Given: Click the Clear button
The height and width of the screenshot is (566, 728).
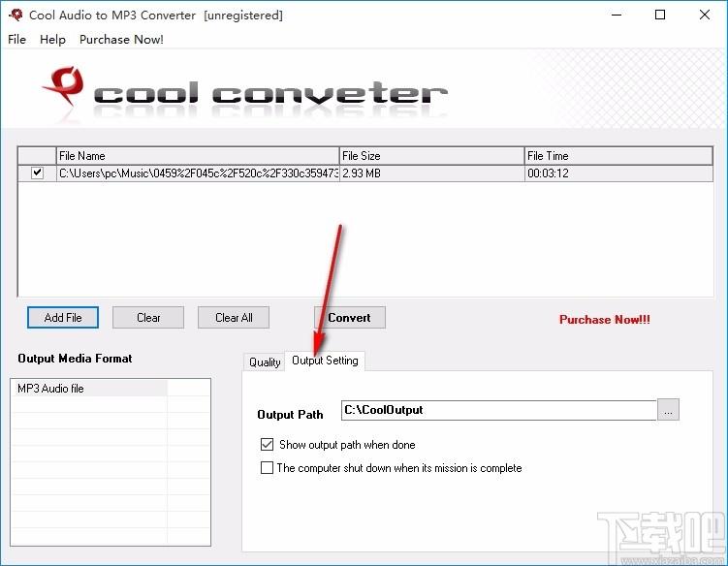Looking at the screenshot, I should [148, 318].
